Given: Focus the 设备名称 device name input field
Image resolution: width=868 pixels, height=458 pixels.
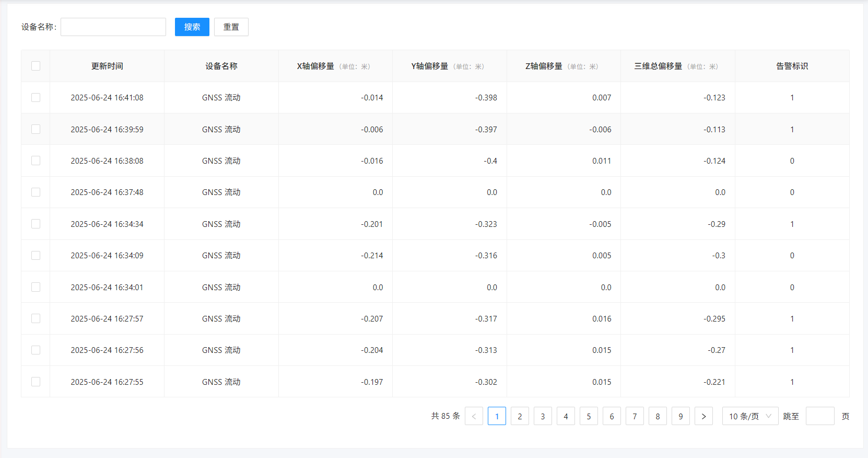Looking at the screenshot, I should (x=113, y=27).
